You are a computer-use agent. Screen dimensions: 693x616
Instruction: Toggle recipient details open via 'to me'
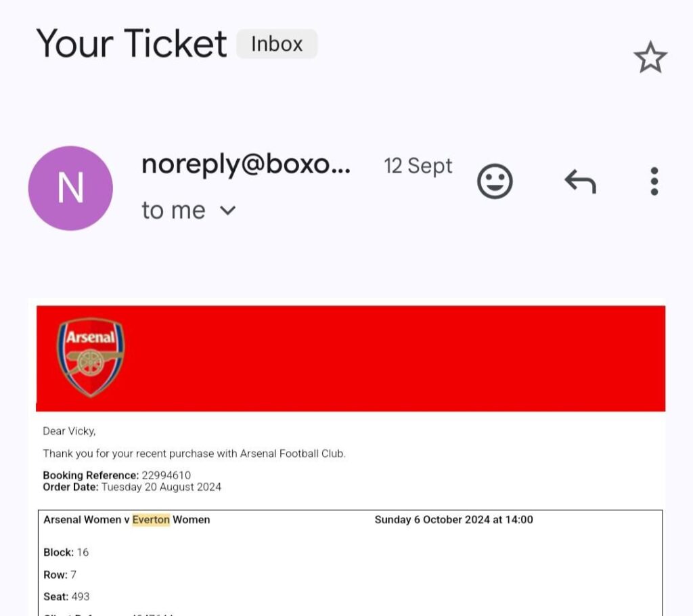click(x=175, y=210)
